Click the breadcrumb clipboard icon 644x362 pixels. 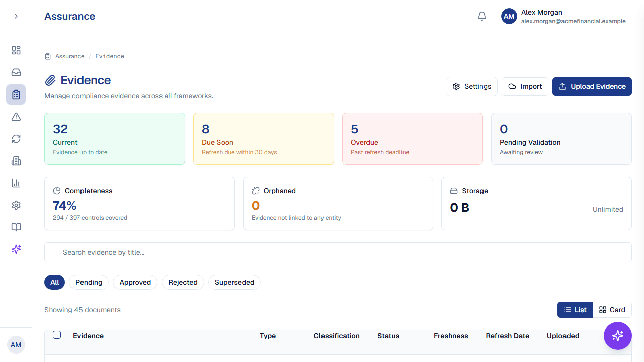pos(48,56)
